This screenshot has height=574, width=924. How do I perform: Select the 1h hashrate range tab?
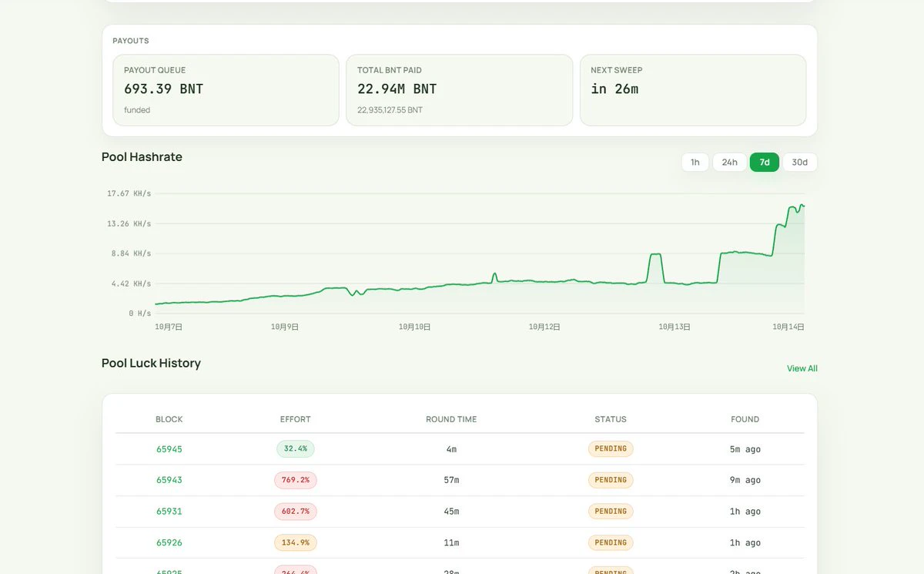click(695, 162)
